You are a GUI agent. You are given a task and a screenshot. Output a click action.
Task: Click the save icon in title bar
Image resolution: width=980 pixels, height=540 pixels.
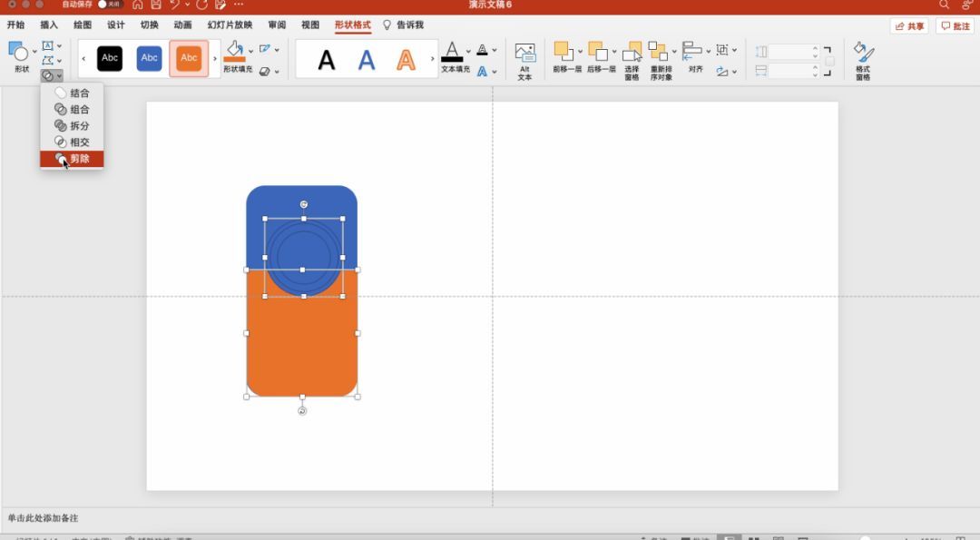tap(156, 5)
